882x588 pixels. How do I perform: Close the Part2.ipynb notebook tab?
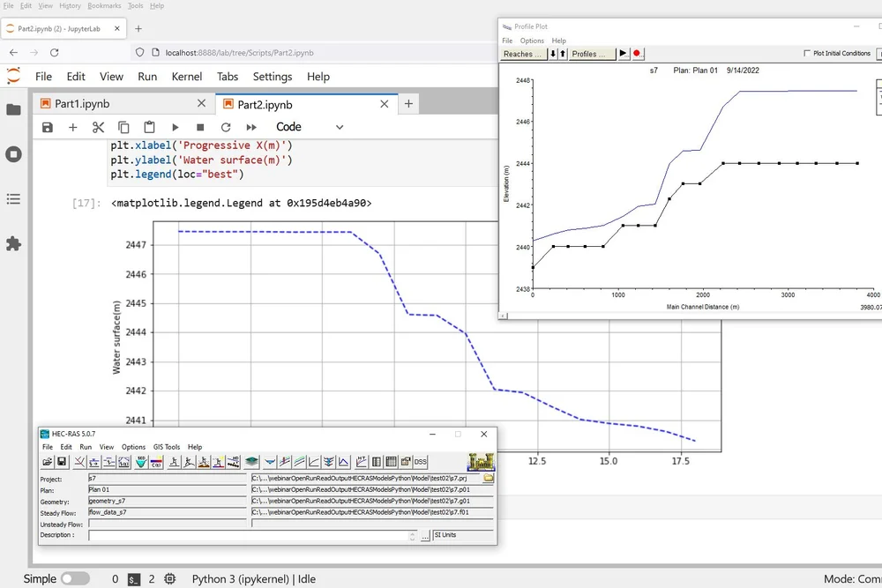tap(385, 104)
